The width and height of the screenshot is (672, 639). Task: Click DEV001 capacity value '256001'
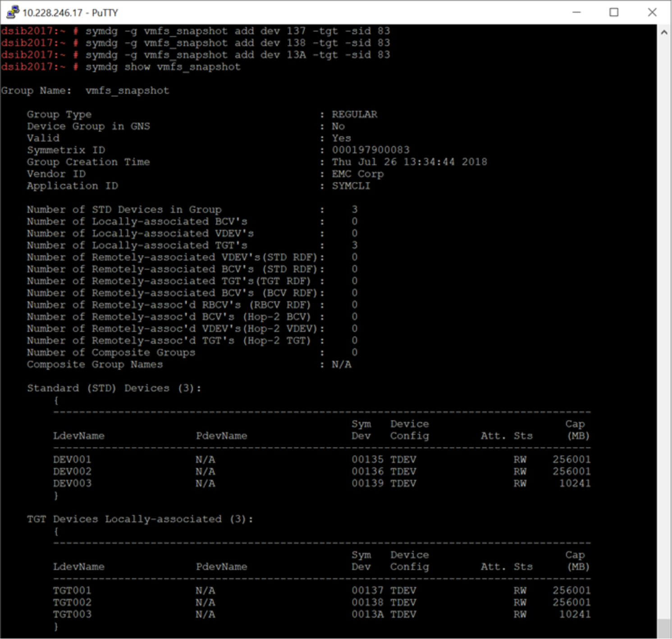point(571,460)
